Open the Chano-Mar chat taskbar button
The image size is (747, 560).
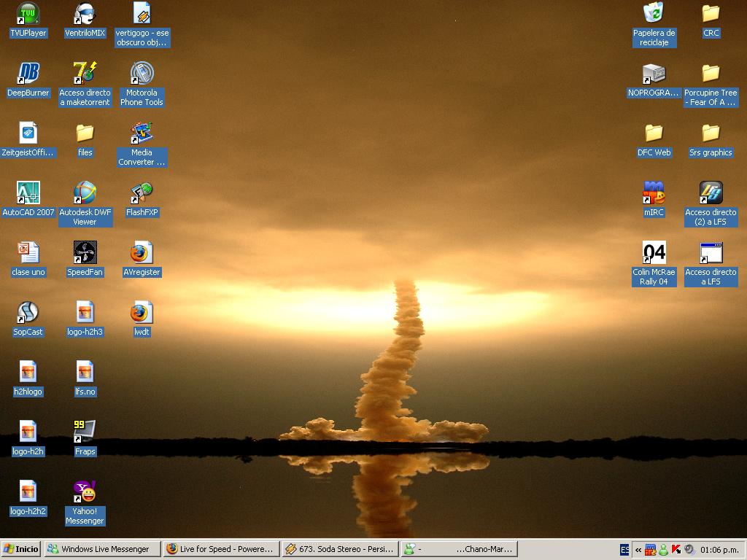[x=459, y=549]
